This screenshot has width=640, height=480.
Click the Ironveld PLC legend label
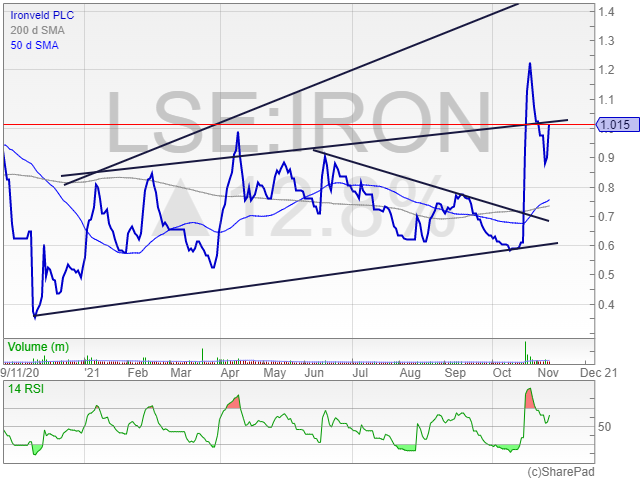(42, 16)
